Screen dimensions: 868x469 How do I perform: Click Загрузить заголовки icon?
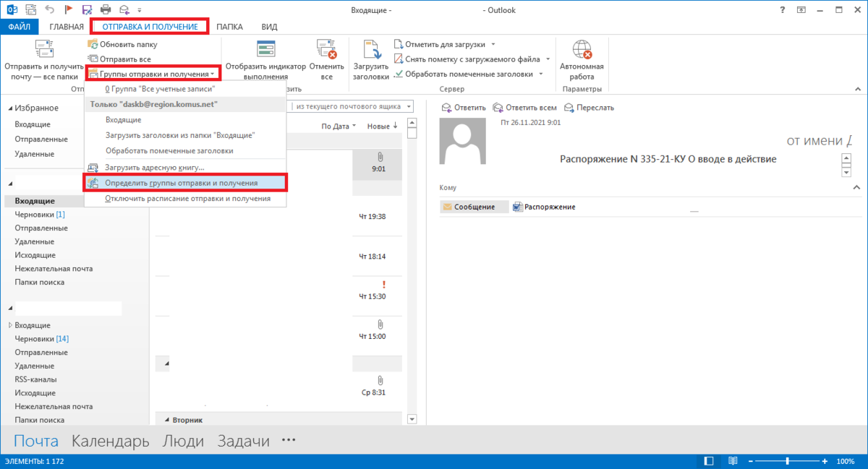[x=372, y=48]
